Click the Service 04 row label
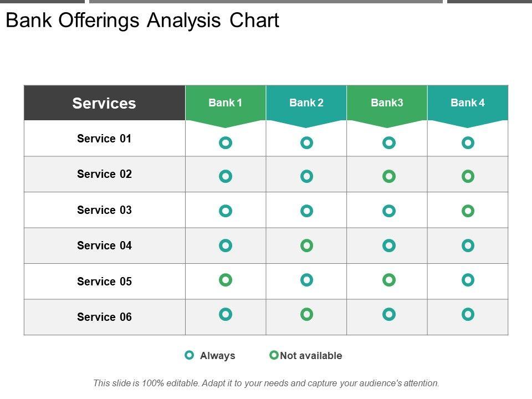The height and width of the screenshot is (399, 532). pos(104,245)
